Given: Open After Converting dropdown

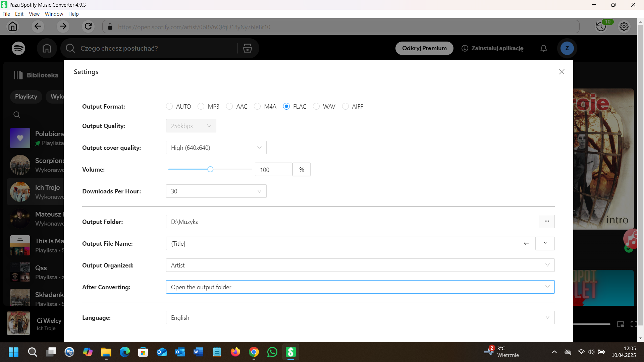Looking at the screenshot, I should pos(360,287).
